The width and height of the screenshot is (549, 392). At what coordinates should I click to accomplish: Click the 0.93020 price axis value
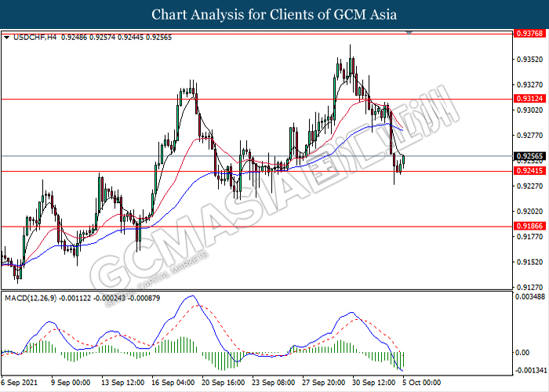(529, 110)
